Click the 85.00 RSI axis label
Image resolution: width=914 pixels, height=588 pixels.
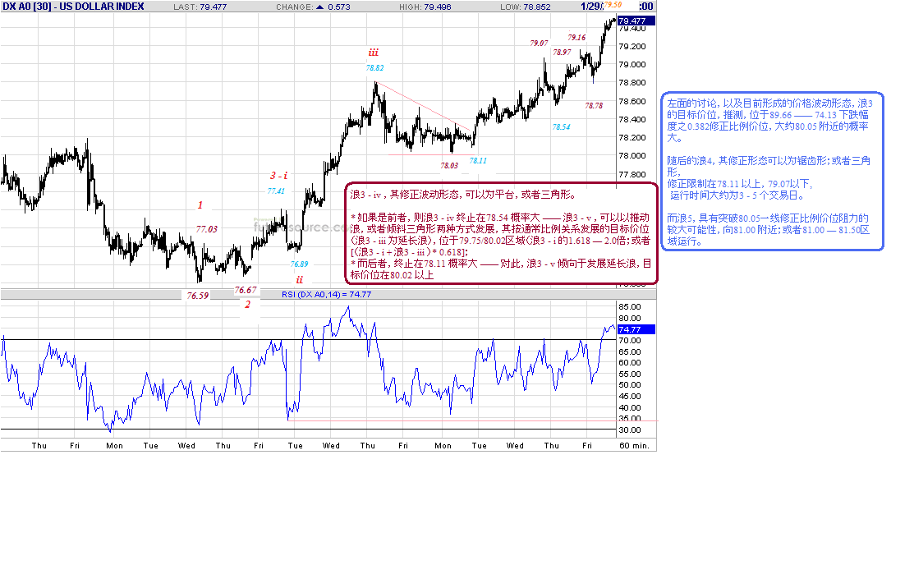630,306
